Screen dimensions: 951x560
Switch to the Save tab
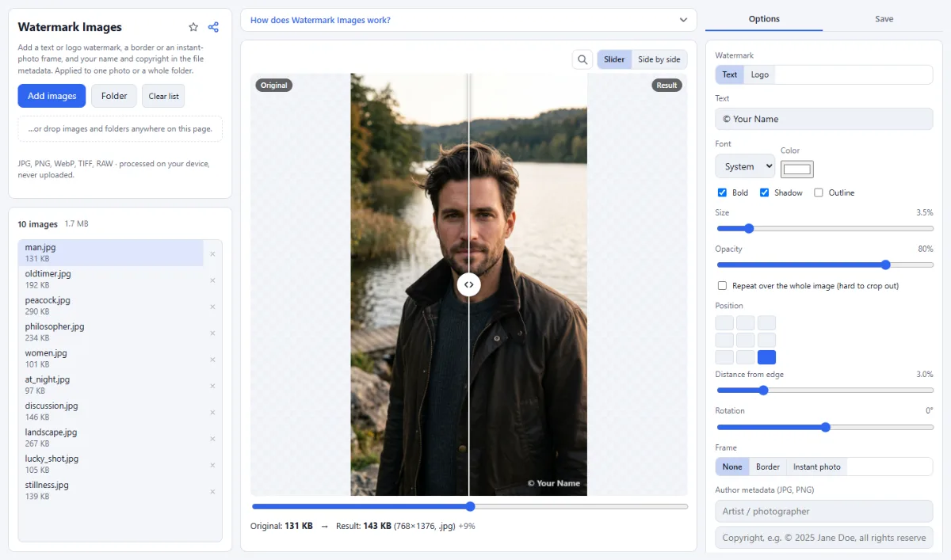tap(884, 19)
